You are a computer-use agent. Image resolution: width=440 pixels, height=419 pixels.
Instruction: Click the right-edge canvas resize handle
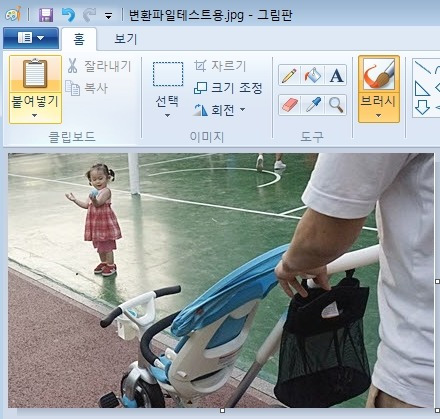click(437, 281)
